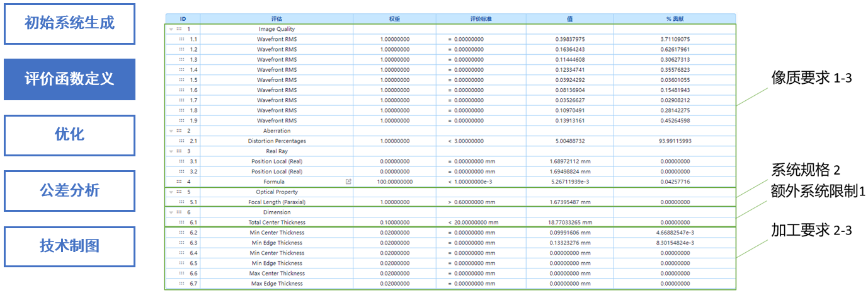The height and width of the screenshot is (295, 868).
Task: Edit the weight value of Distortion Percentages
Action: pyautogui.click(x=394, y=141)
